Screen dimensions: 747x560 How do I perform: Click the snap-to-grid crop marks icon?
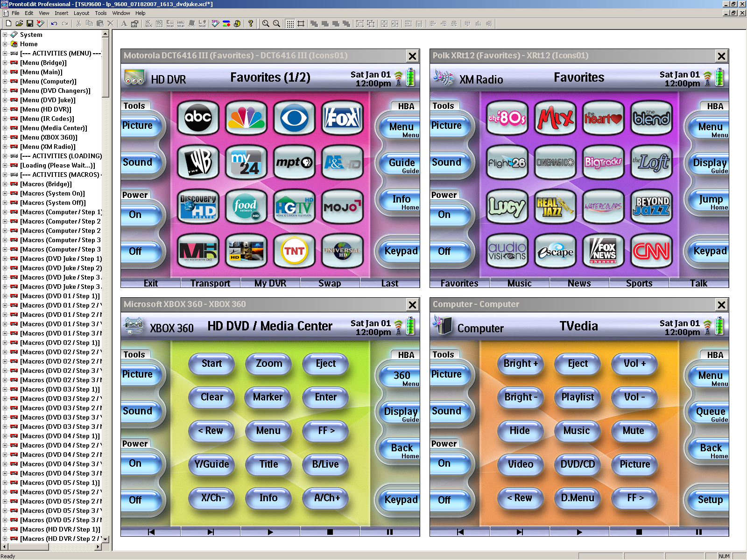(301, 23)
